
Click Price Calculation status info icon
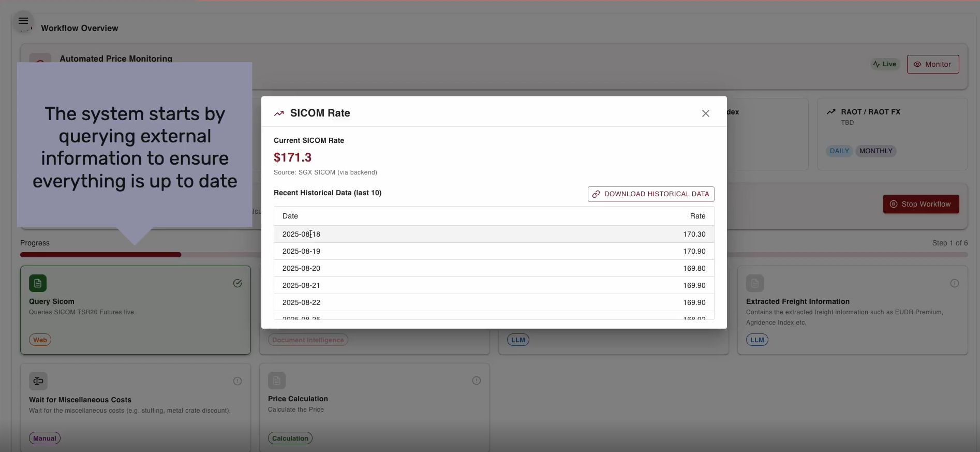point(476,381)
